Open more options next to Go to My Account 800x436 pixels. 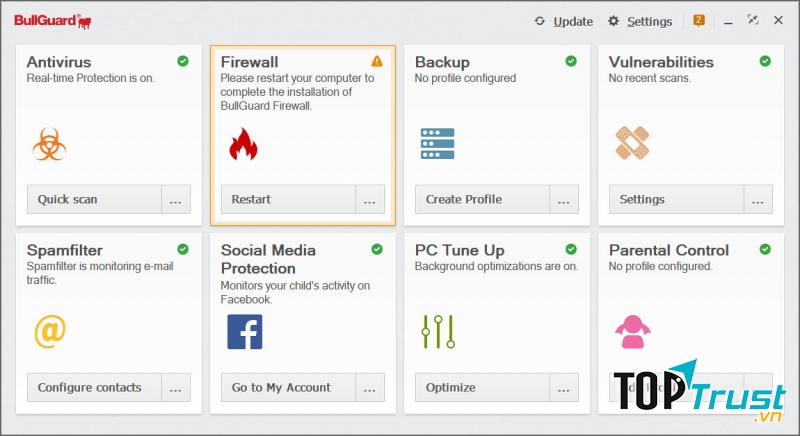pyautogui.click(x=370, y=388)
